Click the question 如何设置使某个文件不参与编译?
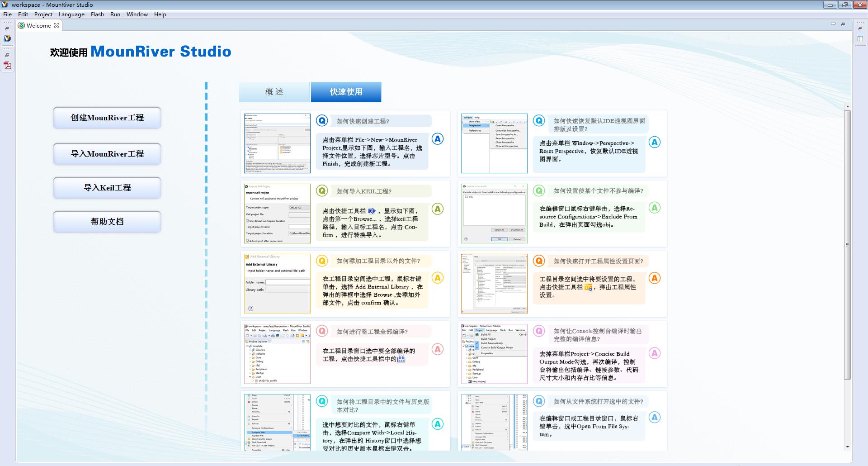Screen dimensions: 868x466 tap(598, 191)
